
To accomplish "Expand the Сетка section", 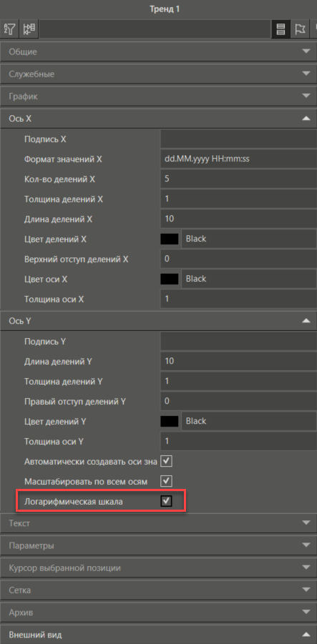I will pyautogui.click(x=158, y=590).
